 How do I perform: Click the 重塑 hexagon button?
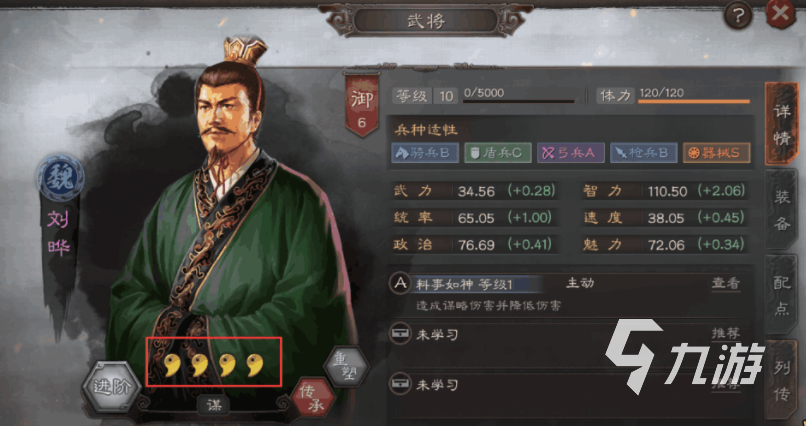point(347,367)
